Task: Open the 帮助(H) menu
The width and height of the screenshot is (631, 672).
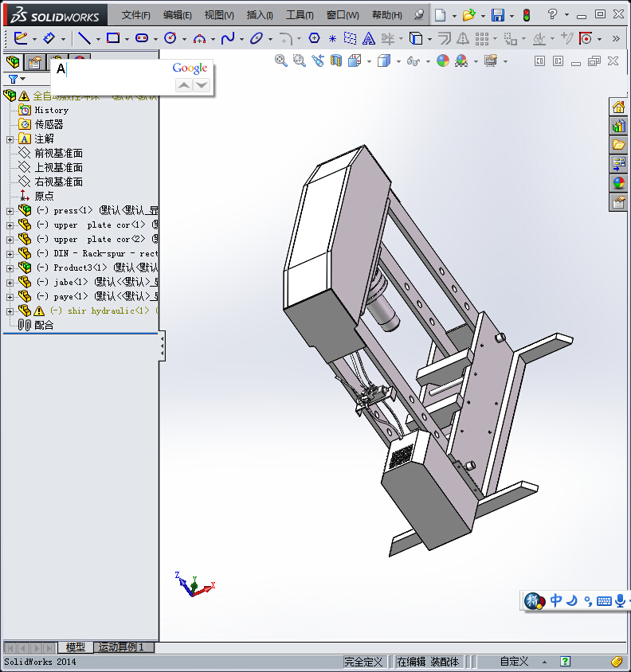Action: [x=387, y=15]
